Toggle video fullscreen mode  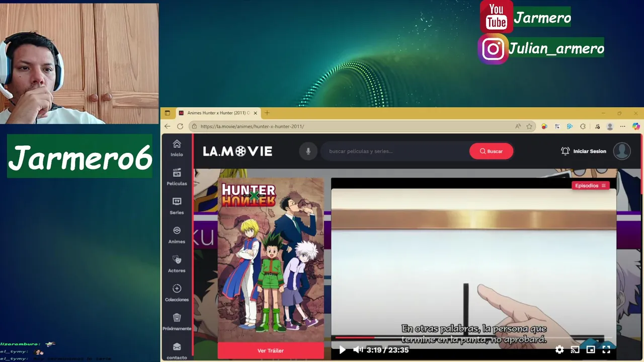coord(606,350)
